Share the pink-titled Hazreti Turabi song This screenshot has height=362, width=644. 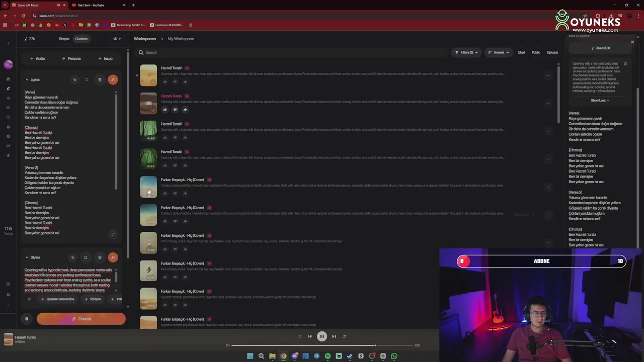[185, 110]
